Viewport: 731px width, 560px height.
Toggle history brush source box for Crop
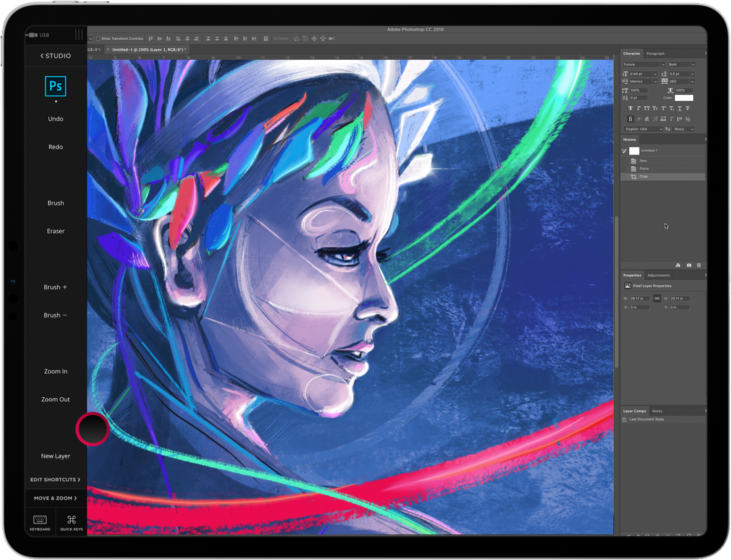(624, 176)
